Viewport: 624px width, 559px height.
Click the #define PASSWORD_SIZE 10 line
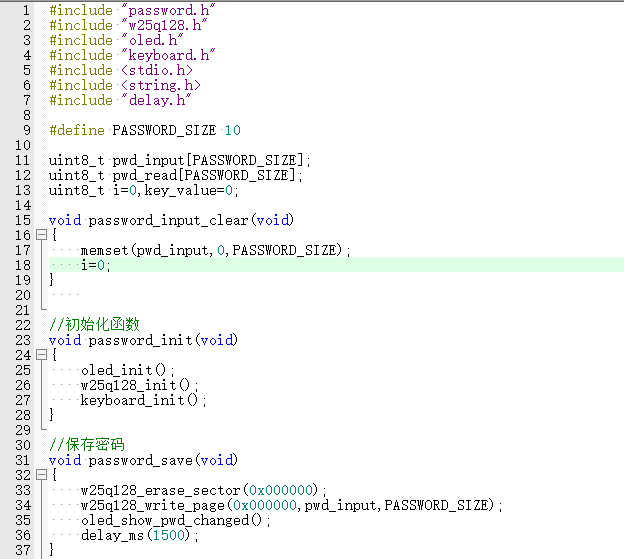click(145, 130)
